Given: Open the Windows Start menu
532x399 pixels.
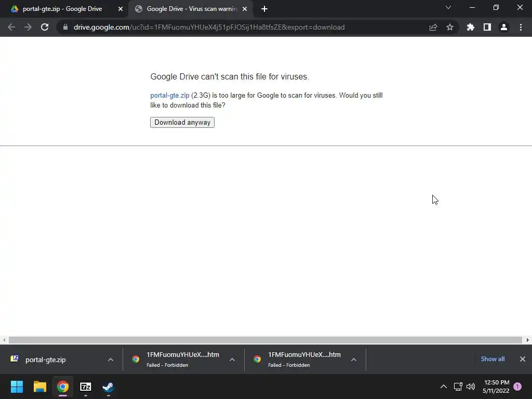Looking at the screenshot, I should tap(17, 387).
